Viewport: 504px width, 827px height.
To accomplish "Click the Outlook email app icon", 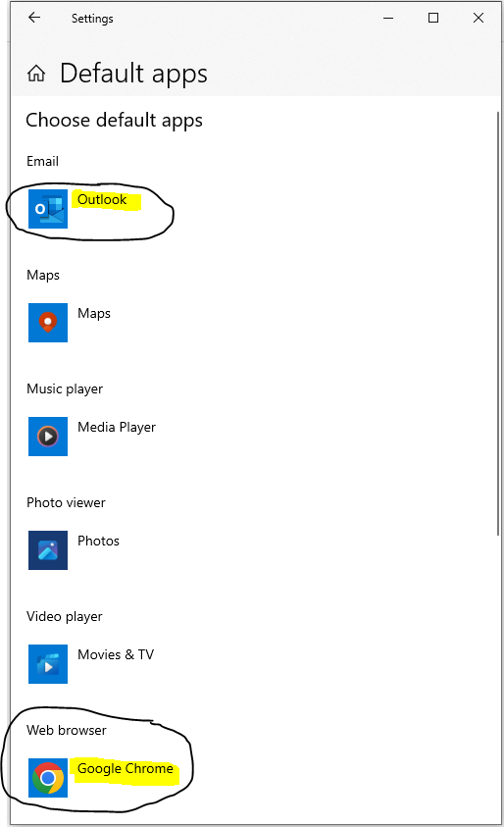I will (48, 209).
